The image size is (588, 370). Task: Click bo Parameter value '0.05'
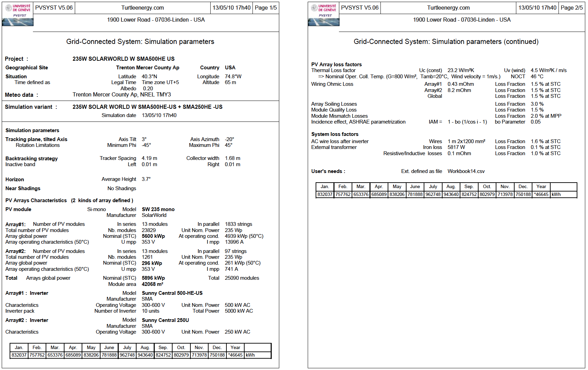click(x=536, y=122)
